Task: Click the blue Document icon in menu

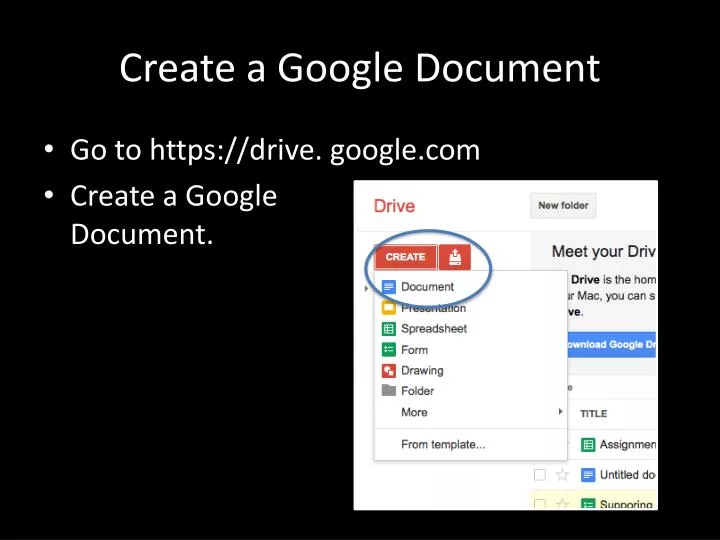Action: click(389, 287)
